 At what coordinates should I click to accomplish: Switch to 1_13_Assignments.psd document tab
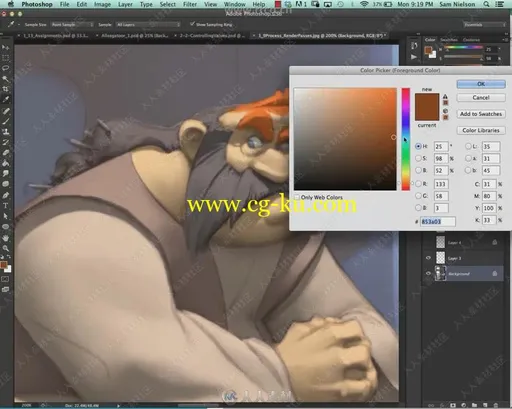pyautogui.click(x=55, y=35)
